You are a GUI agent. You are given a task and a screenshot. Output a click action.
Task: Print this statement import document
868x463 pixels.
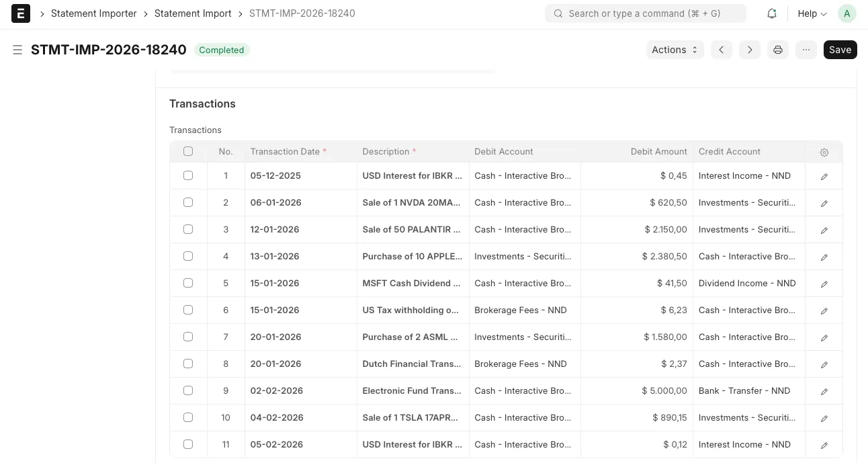click(778, 50)
